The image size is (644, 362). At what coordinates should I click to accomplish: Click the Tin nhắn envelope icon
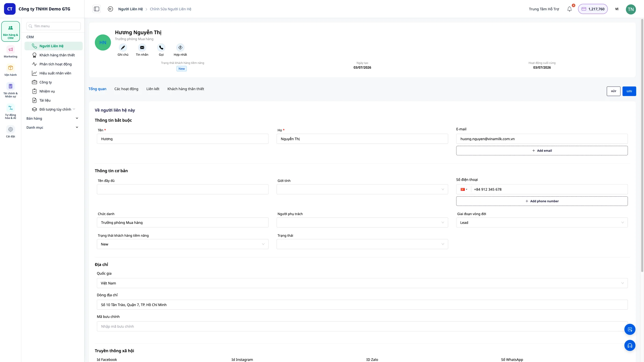(x=142, y=47)
